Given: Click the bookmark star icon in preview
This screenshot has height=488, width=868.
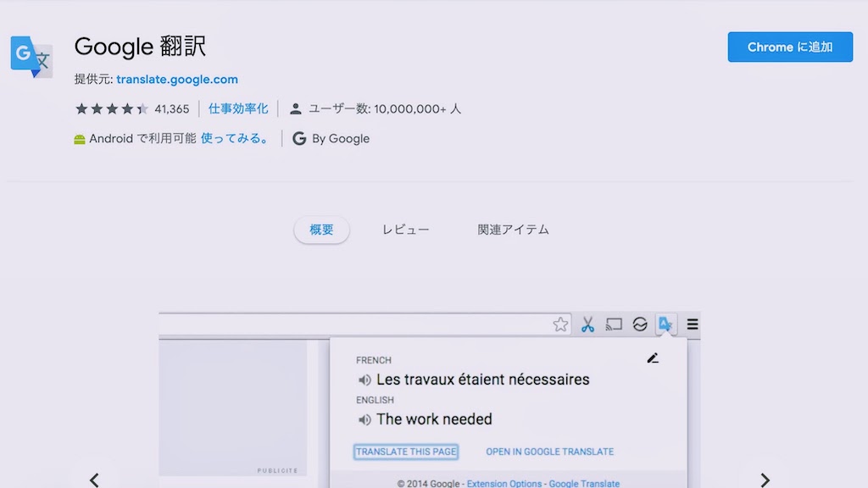Looking at the screenshot, I should (x=560, y=324).
